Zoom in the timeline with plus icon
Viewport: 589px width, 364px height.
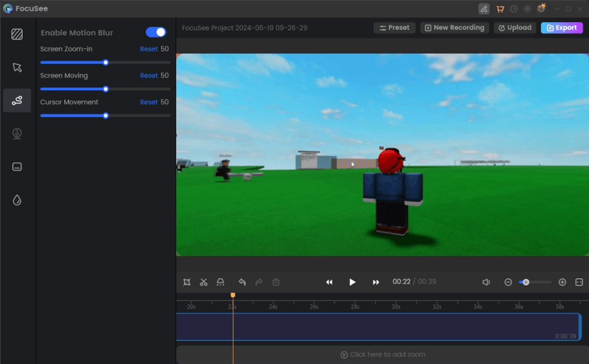click(x=562, y=282)
